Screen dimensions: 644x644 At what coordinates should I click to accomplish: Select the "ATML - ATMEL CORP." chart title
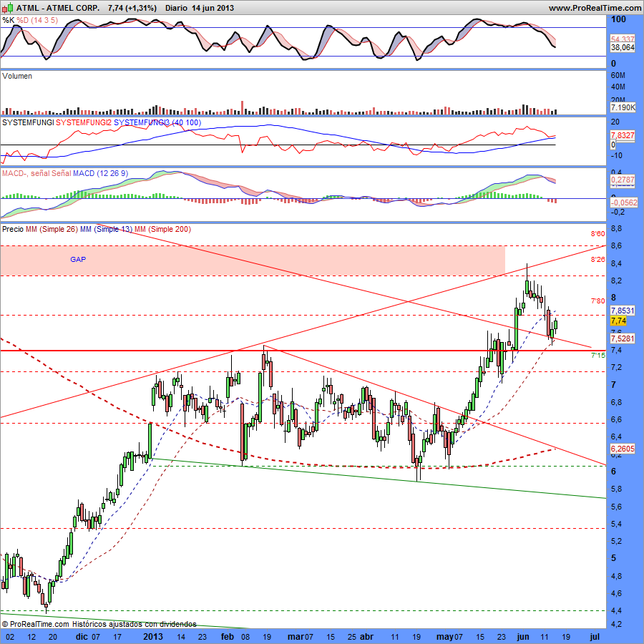[58, 8]
